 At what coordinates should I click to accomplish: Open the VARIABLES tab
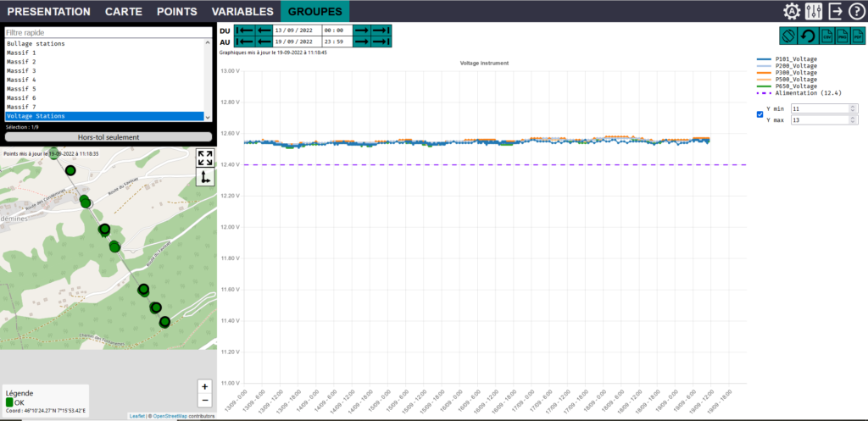tap(242, 11)
